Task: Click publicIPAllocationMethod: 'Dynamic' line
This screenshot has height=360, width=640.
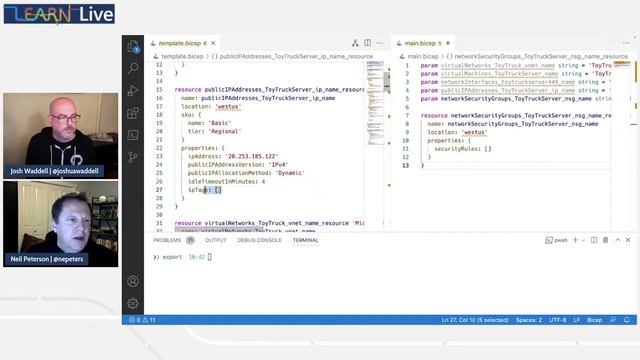Action: (x=246, y=173)
